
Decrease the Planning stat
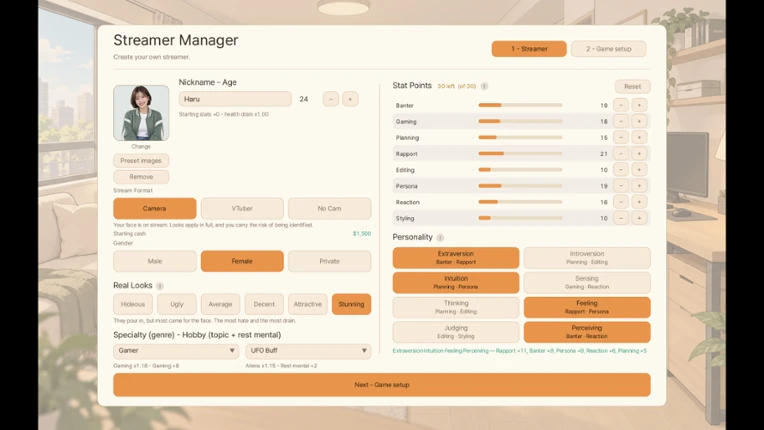pyautogui.click(x=621, y=137)
